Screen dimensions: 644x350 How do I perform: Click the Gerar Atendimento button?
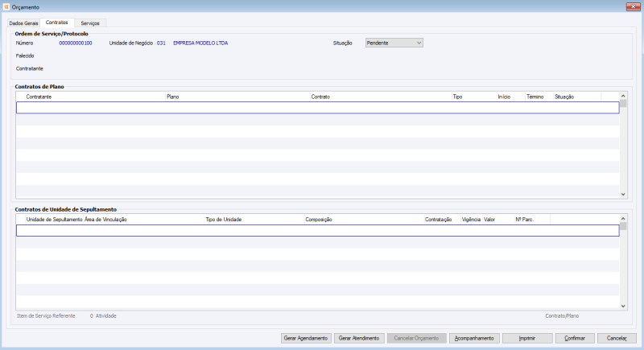point(359,338)
